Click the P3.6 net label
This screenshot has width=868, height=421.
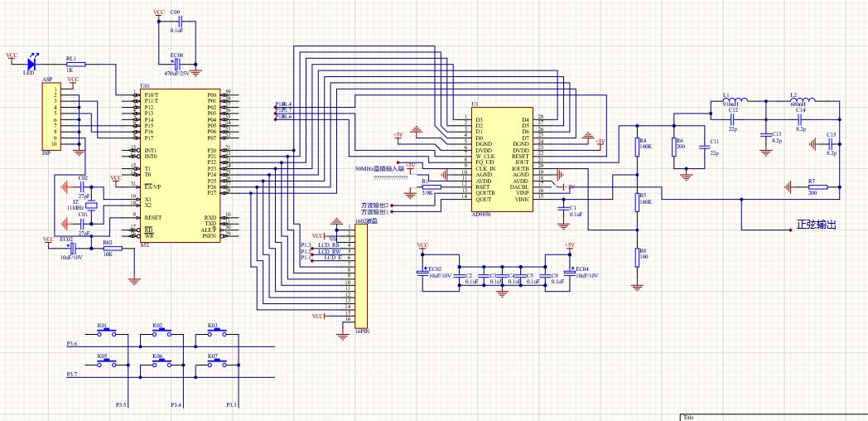72,344
